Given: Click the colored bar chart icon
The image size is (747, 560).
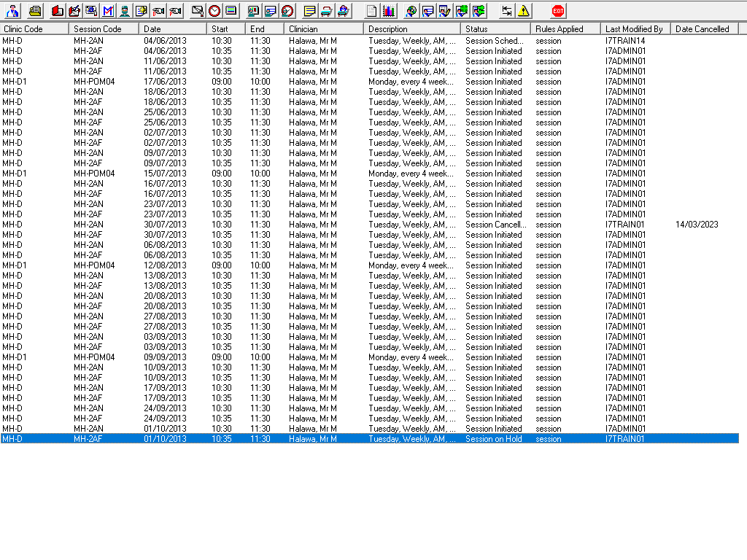Looking at the screenshot, I should [x=389, y=10].
